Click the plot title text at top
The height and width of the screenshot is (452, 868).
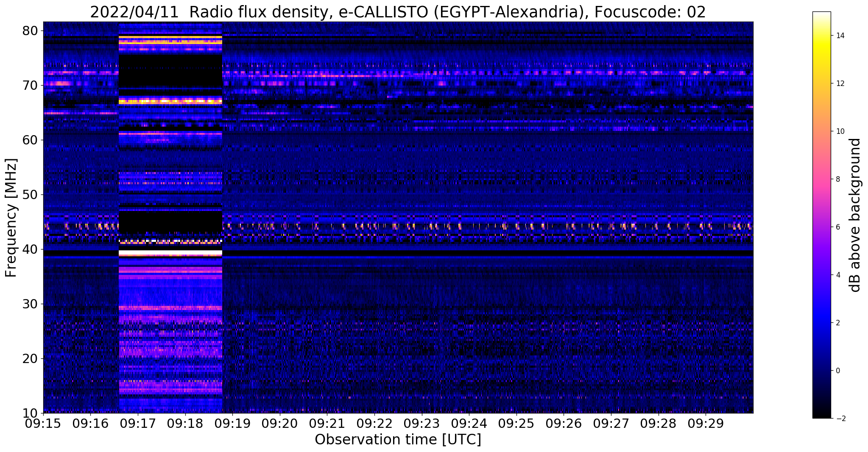coord(398,12)
